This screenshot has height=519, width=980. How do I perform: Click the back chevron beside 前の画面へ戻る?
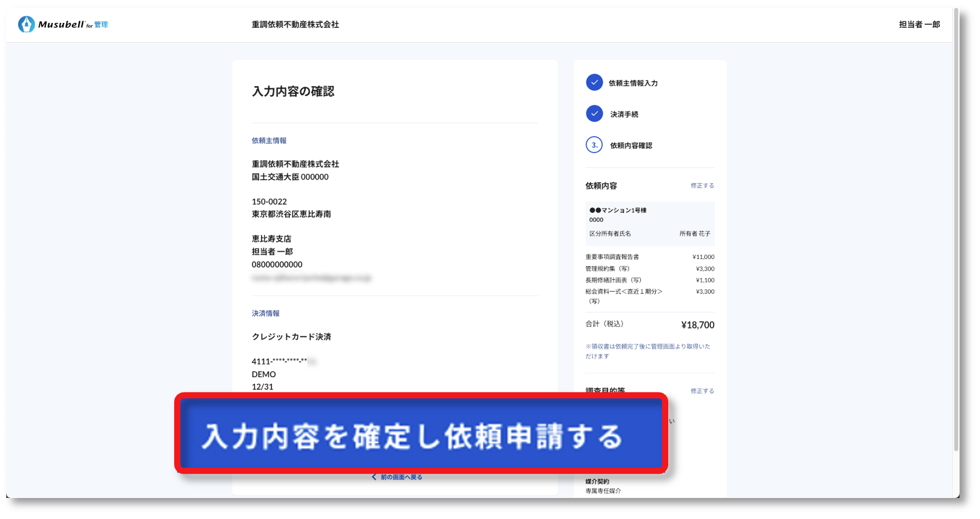click(x=374, y=477)
